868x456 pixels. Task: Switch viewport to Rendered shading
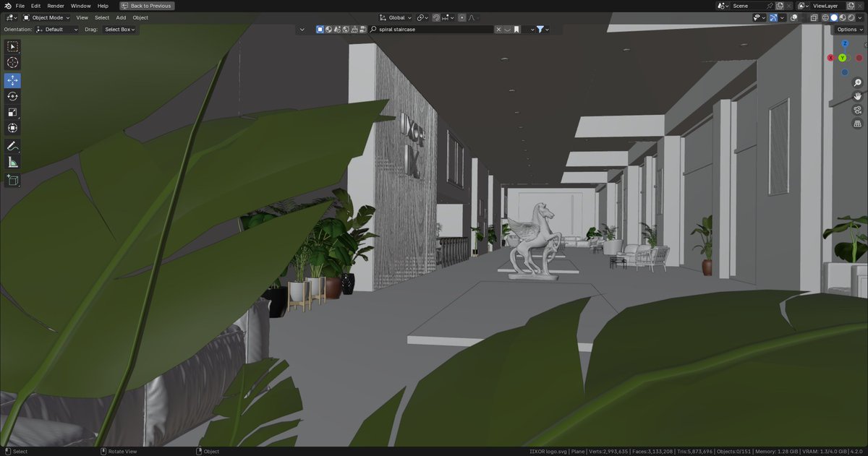point(851,17)
